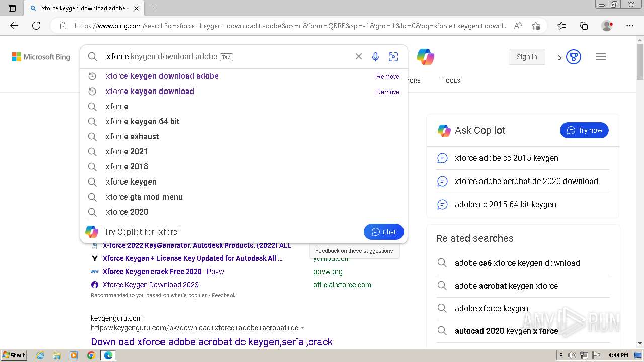The width and height of the screenshot is (644, 362).
Task: Click the Feedback link under recommendations
Action: [x=224, y=295]
